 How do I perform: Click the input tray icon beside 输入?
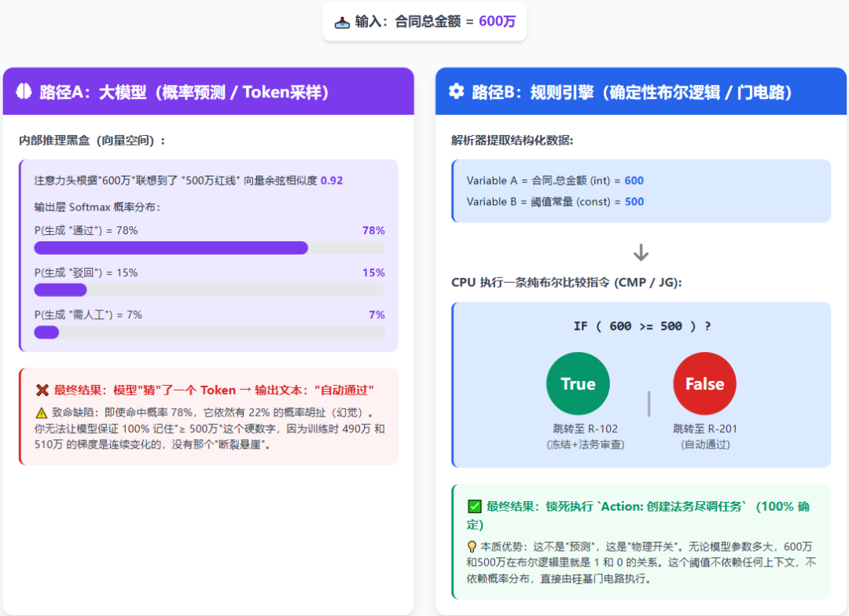(x=342, y=23)
